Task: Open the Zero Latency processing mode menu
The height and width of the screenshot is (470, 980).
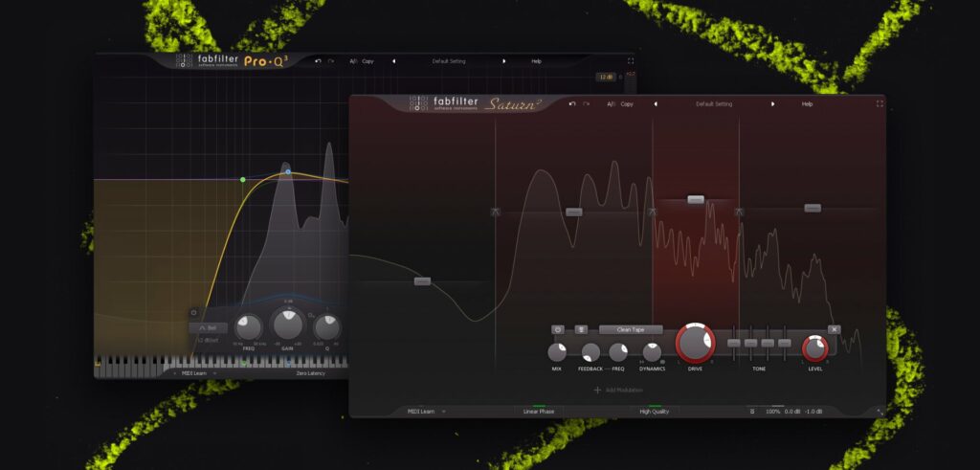Action: click(x=311, y=373)
